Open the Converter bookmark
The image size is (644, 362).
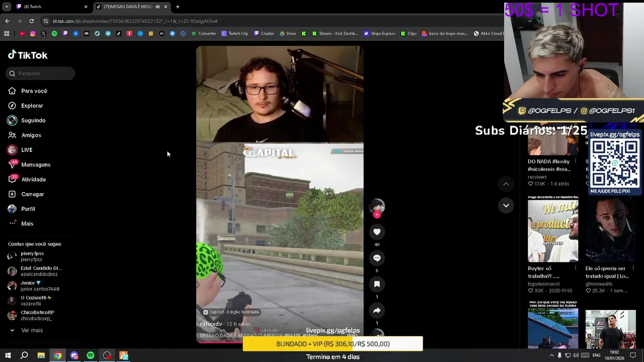click(204, 34)
